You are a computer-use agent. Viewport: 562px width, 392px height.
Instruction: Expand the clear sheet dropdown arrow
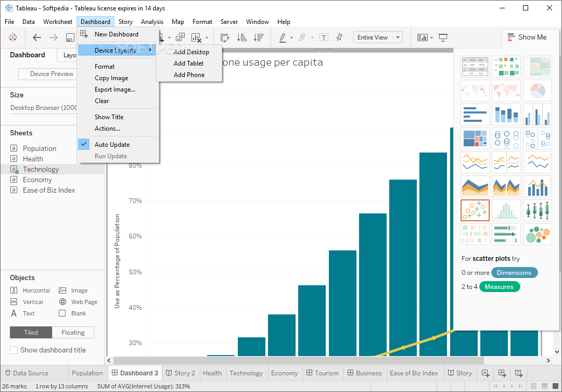(207, 37)
